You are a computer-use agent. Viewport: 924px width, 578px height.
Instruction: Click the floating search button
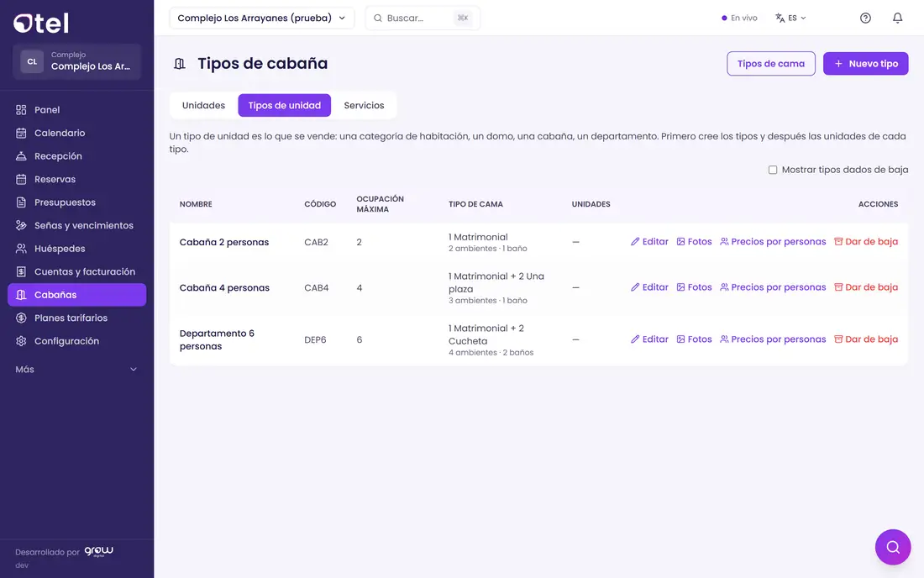(893, 548)
